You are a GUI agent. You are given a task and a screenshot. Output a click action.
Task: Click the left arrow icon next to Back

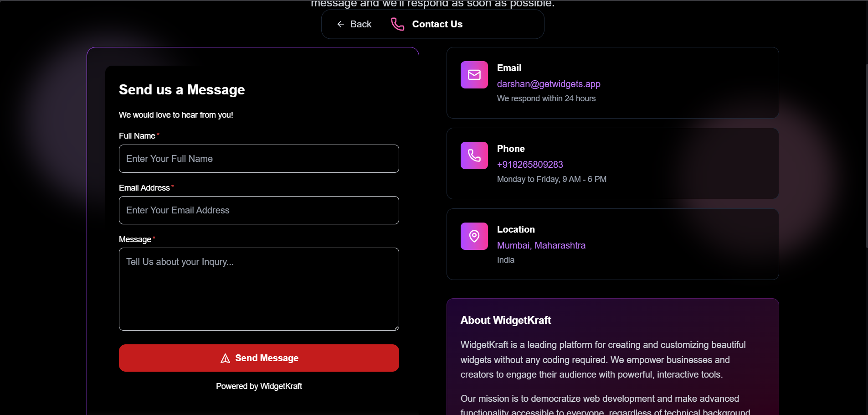(x=341, y=24)
